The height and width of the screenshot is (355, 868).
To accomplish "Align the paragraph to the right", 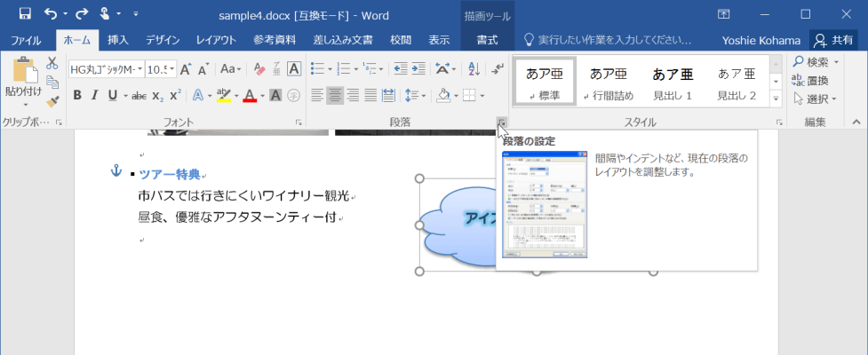I will point(353,96).
